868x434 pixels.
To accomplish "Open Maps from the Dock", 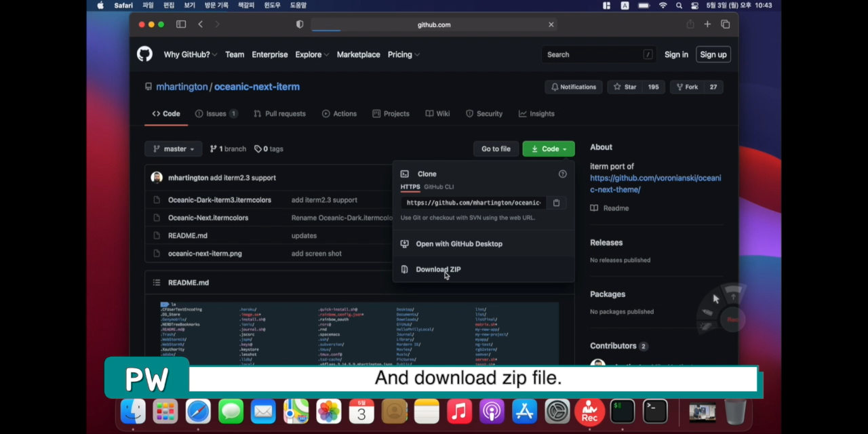I will 296,411.
